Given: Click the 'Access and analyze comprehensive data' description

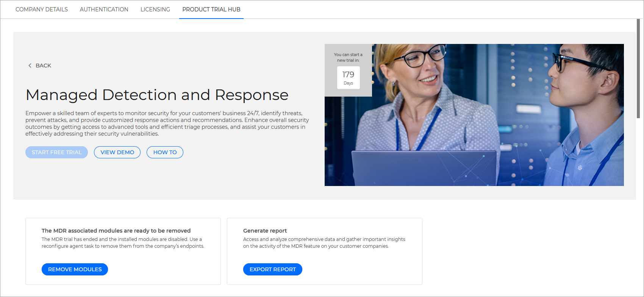Looking at the screenshot, I should (x=324, y=243).
